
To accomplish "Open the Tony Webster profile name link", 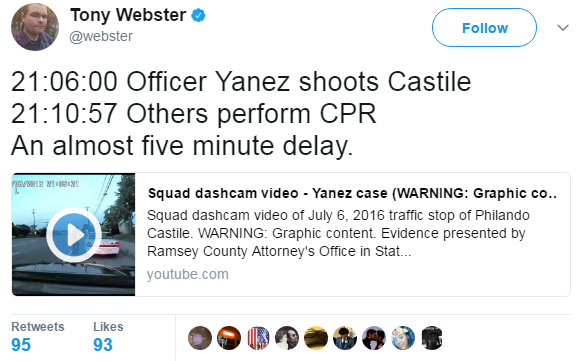I will [x=128, y=15].
